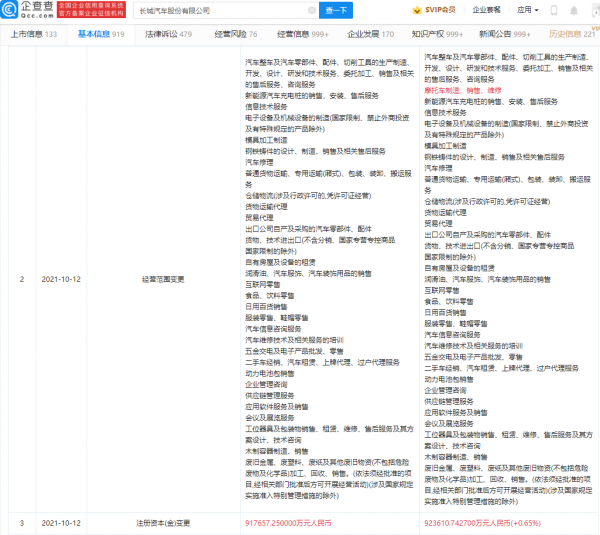Click the red credit system banner

[91, 10]
